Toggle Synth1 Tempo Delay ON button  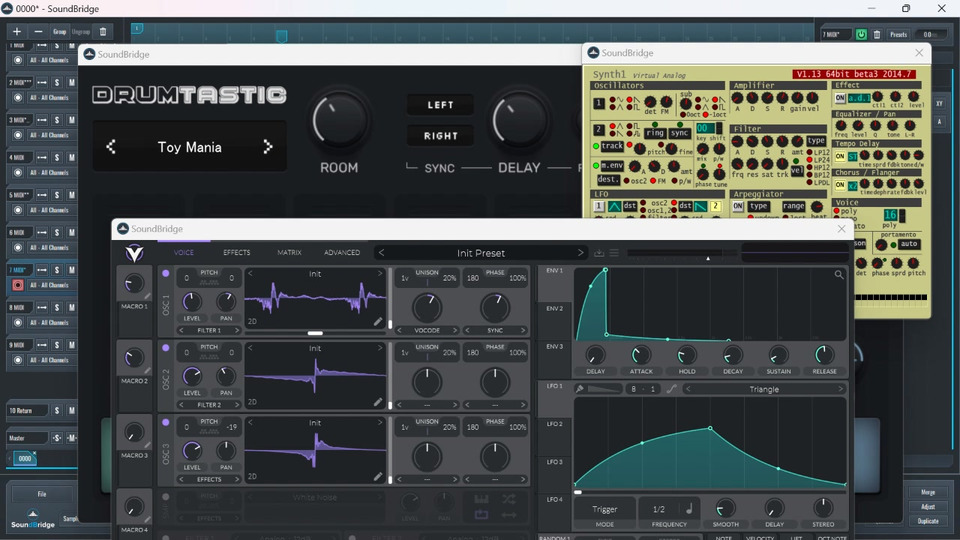(x=840, y=156)
